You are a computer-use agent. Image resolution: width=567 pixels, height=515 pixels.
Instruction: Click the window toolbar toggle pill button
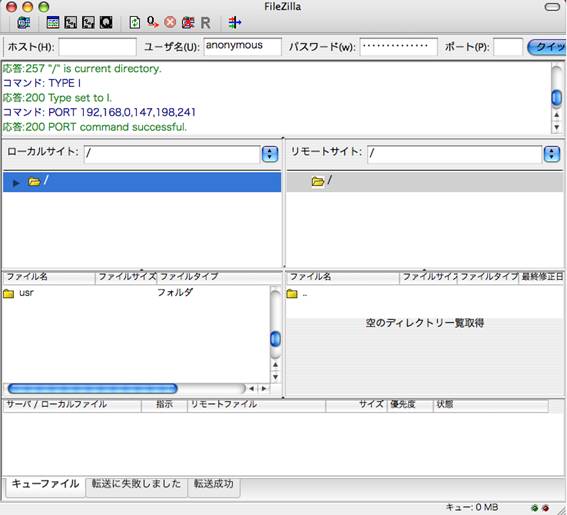click(552, 7)
